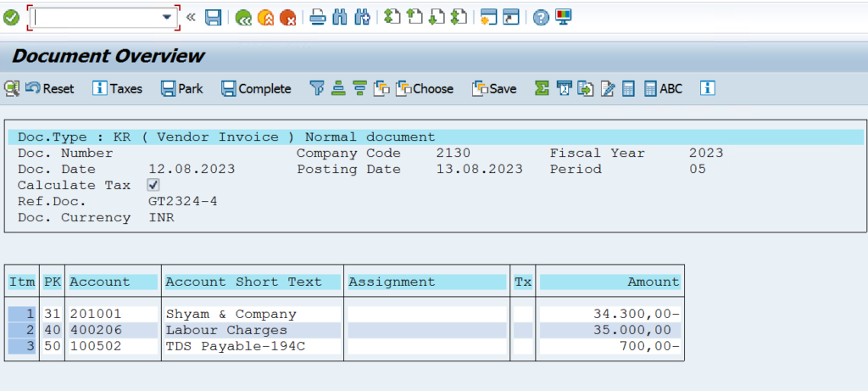Click the Find binoculars icon

340,18
